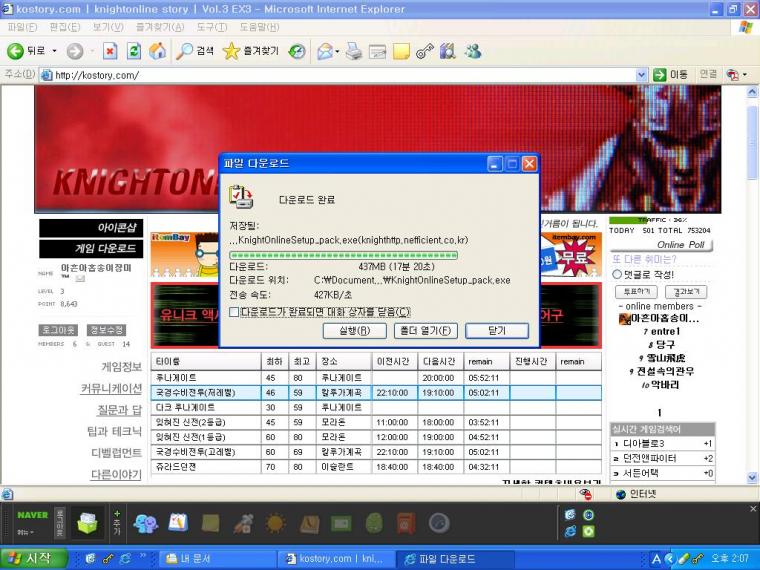Image resolution: width=760 pixels, height=570 pixels.
Task: Go forward with the gray arrow
Action: click(x=75, y=51)
